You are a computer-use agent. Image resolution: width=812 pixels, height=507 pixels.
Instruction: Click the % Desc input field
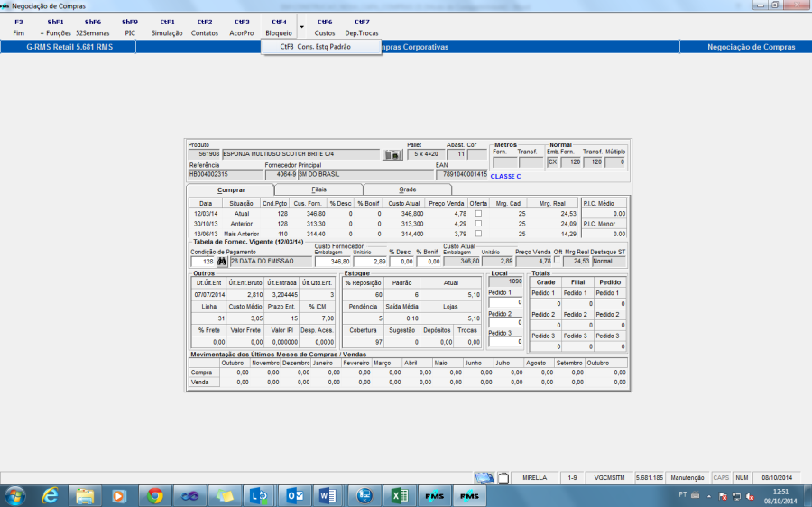pyautogui.click(x=401, y=262)
